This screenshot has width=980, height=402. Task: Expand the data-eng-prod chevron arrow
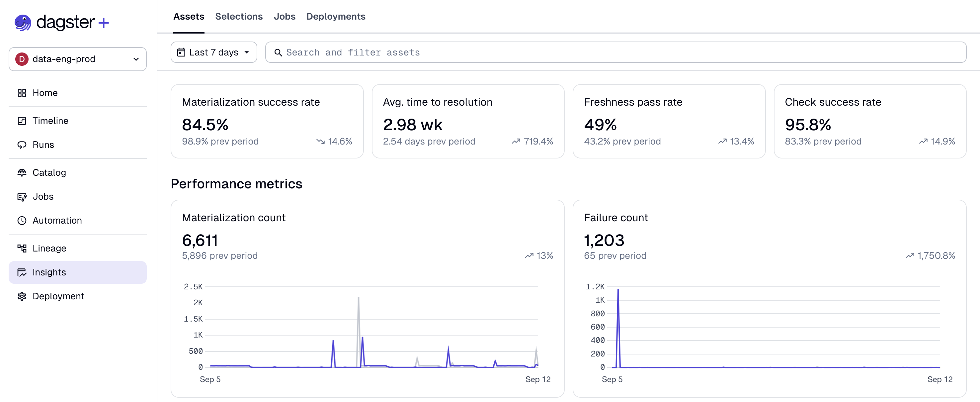(136, 59)
